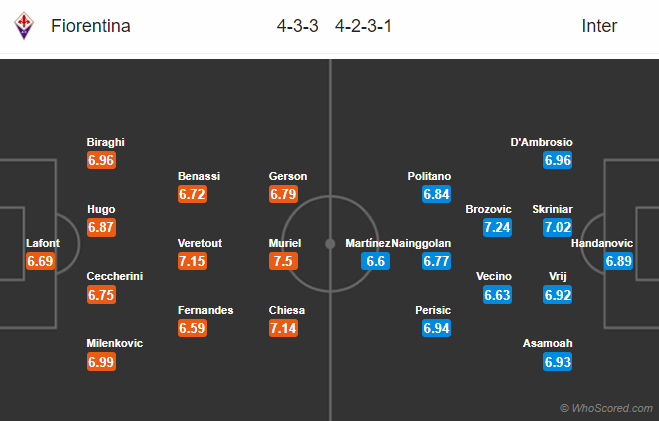Click Skriniar's 7.02 rating badge
Image resolution: width=659 pixels, height=421 pixels.
click(557, 227)
